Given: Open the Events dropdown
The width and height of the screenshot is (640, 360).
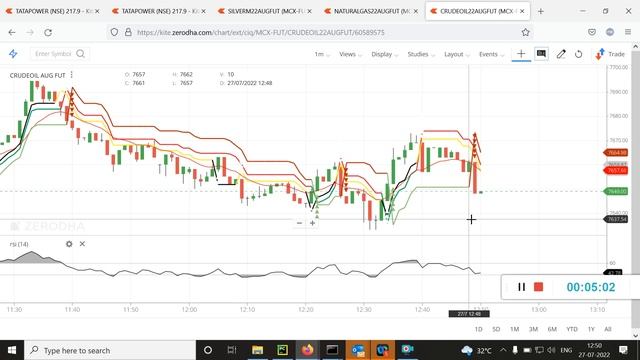Looking at the screenshot, I should click(x=491, y=54).
